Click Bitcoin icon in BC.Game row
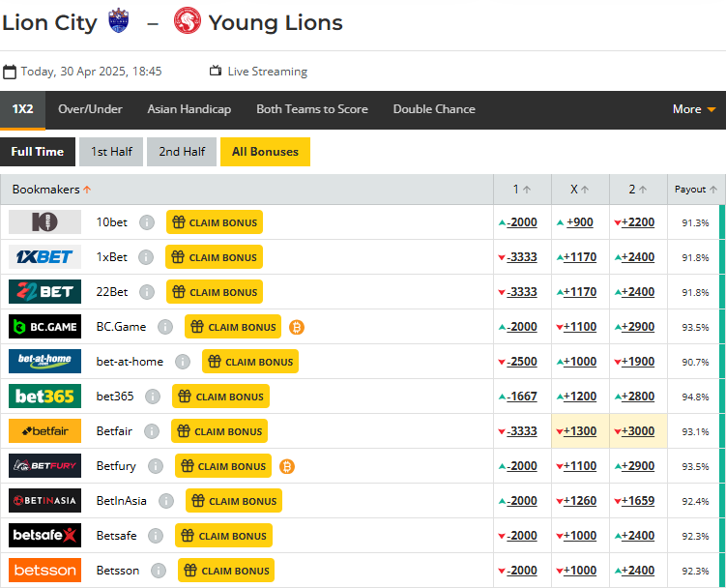The image size is (726, 588). coord(297,327)
